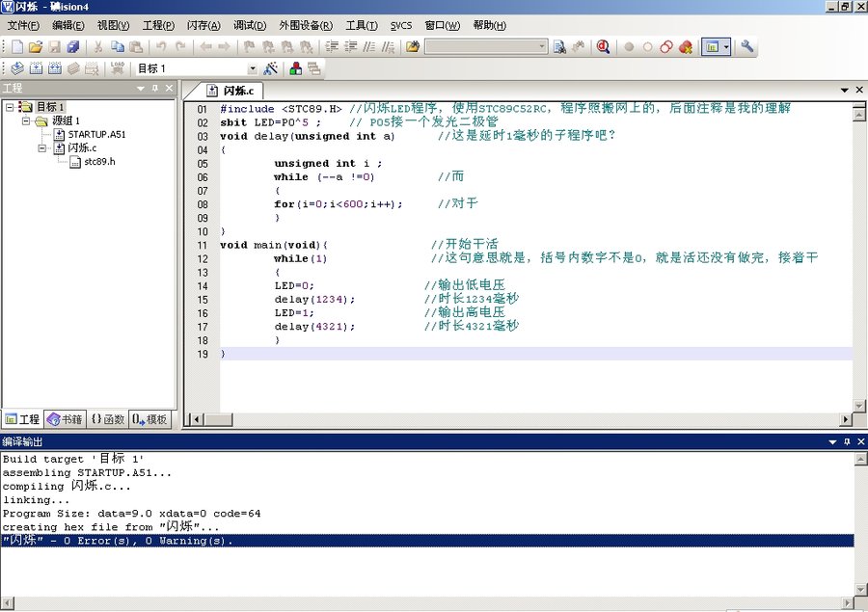Image resolution: width=868 pixels, height=612 pixels.
Task: Toggle pin on the 编译输出 build output panel
Action: pos(846,441)
